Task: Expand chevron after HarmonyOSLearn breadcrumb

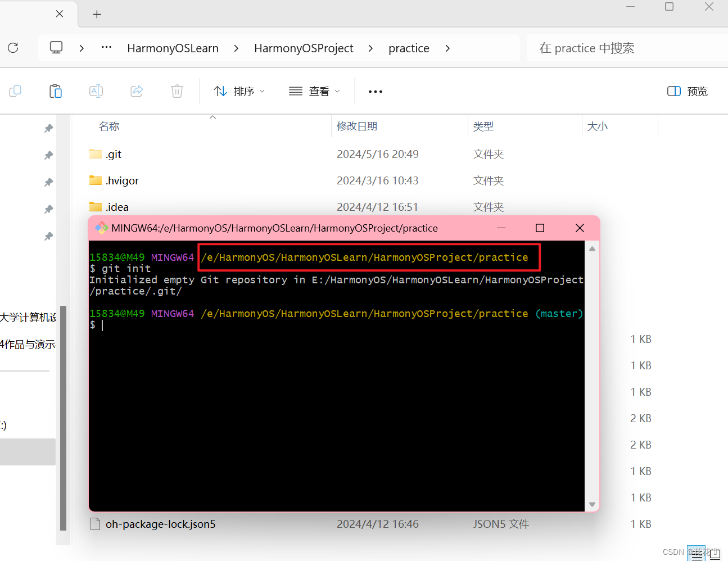Action: click(236, 48)
